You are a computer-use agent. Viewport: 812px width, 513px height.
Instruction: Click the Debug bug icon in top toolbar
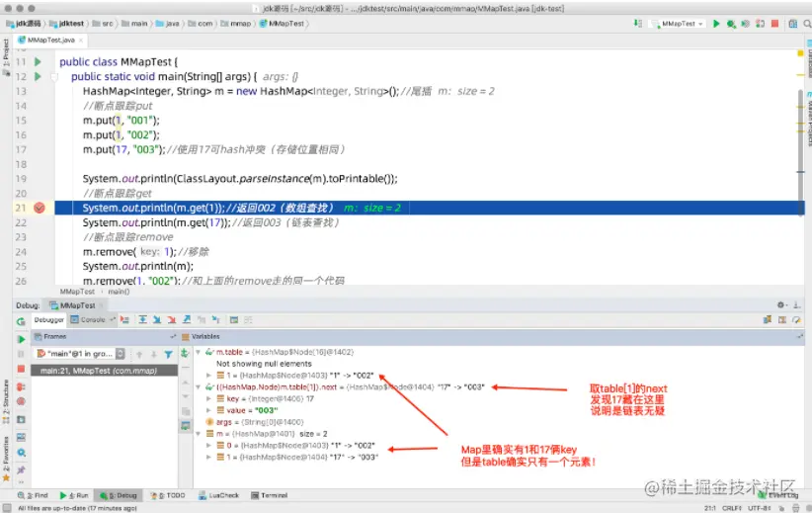tap(731, 24)
